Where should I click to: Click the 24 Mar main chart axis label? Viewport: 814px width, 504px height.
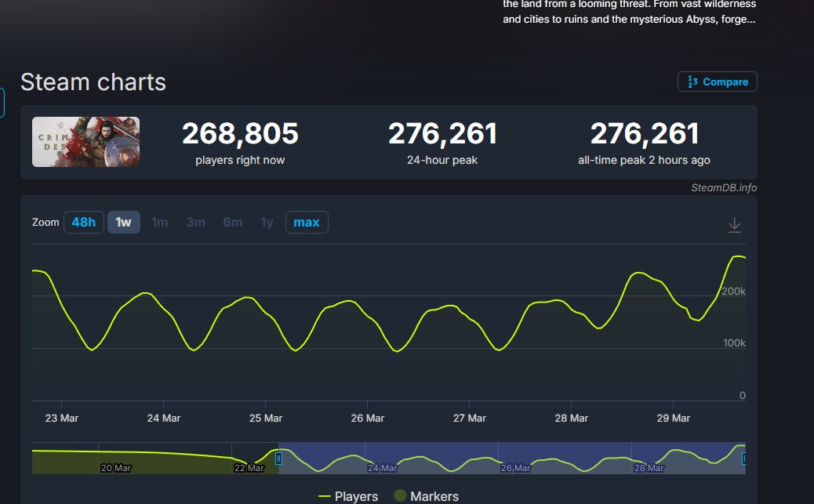pyautogui.click(x=164, y=418)
